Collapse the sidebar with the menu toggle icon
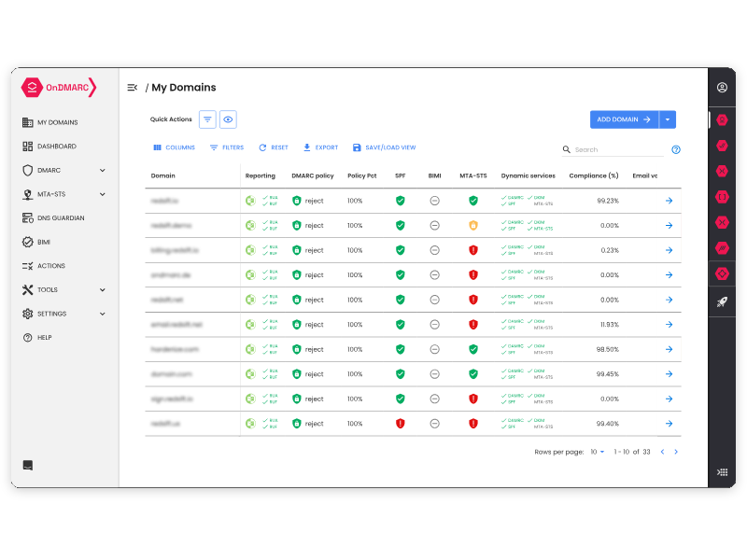747x560 pixels. [132, 88]
